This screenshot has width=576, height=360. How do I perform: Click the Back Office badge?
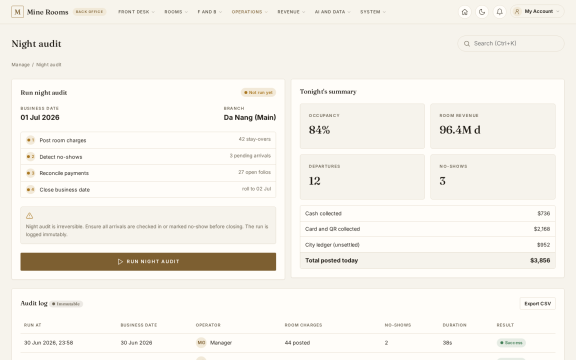[89, 12]
